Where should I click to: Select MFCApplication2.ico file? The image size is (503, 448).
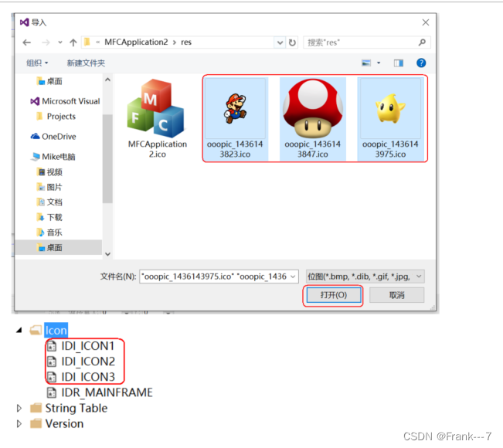157,119
